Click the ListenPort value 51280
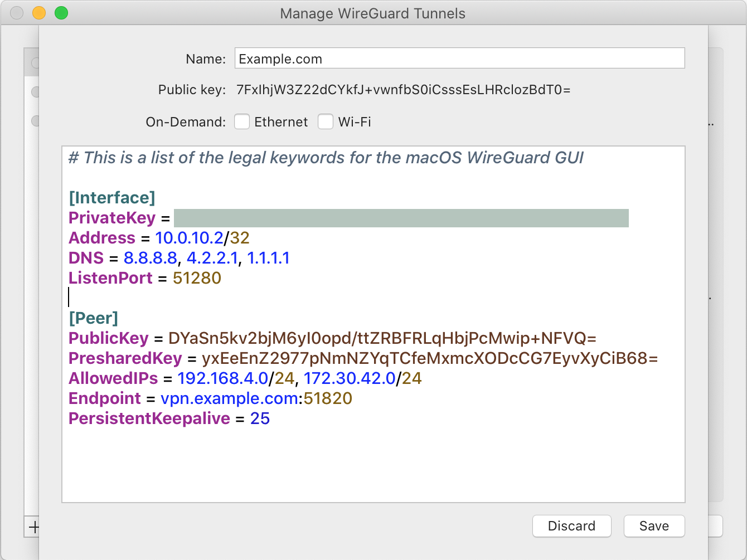The image size is (747, 560). pos(197,278)
